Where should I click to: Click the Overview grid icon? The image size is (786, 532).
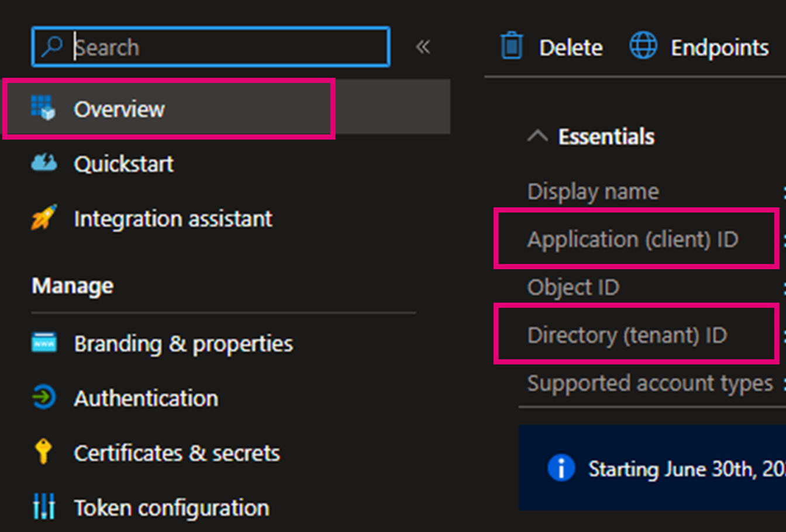click(43, 108)
